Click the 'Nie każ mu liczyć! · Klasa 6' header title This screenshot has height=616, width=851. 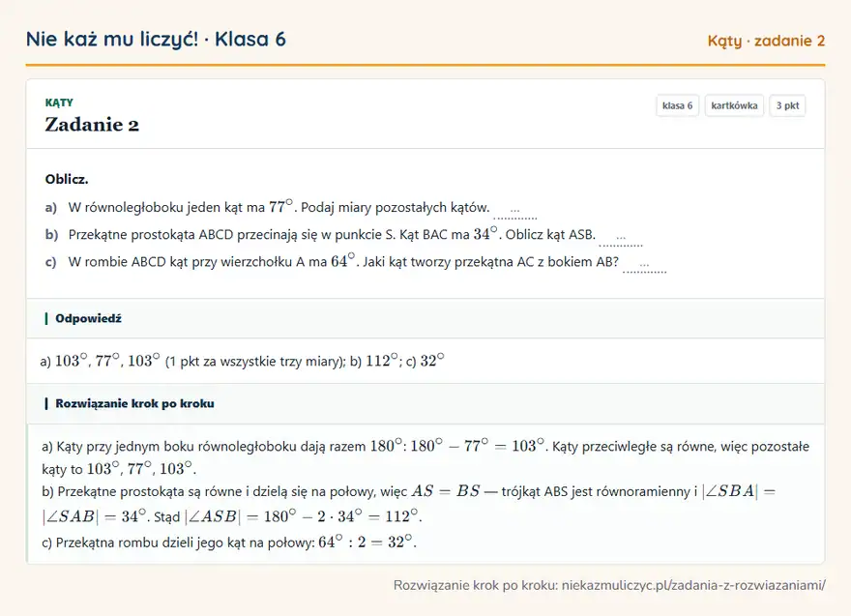coord(156,39)
